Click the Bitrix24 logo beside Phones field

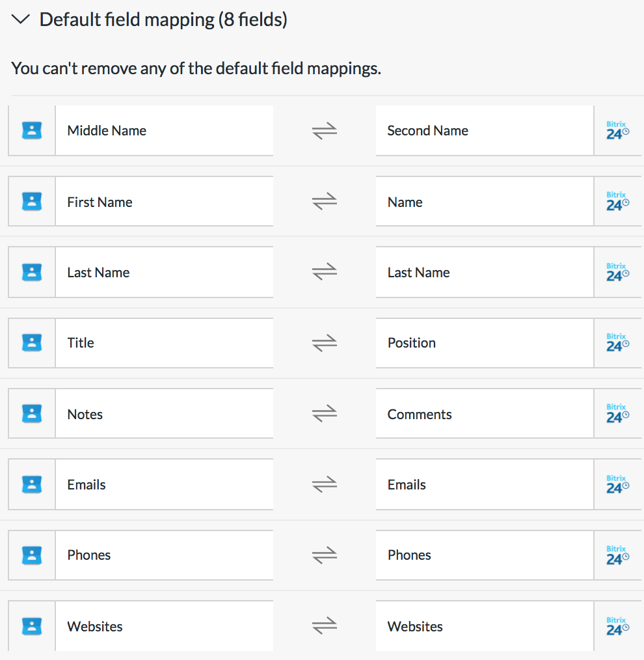(x=617, y=555)
